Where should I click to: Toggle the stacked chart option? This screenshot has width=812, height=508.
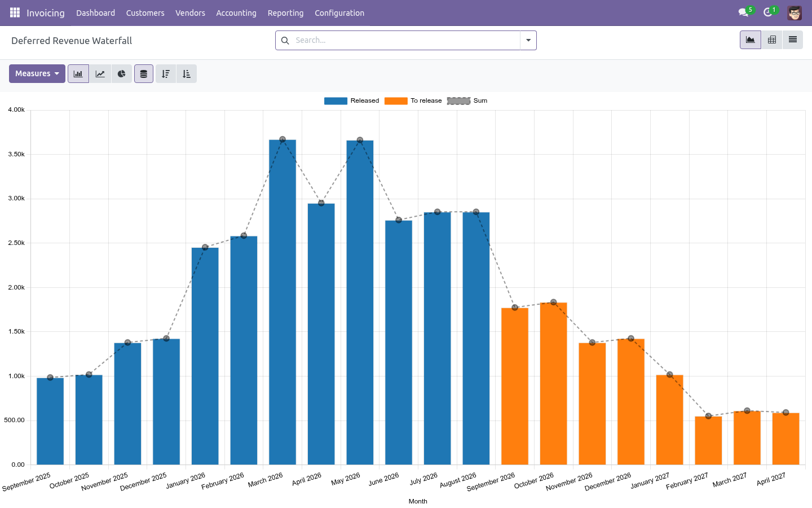(x=144, y=74)
